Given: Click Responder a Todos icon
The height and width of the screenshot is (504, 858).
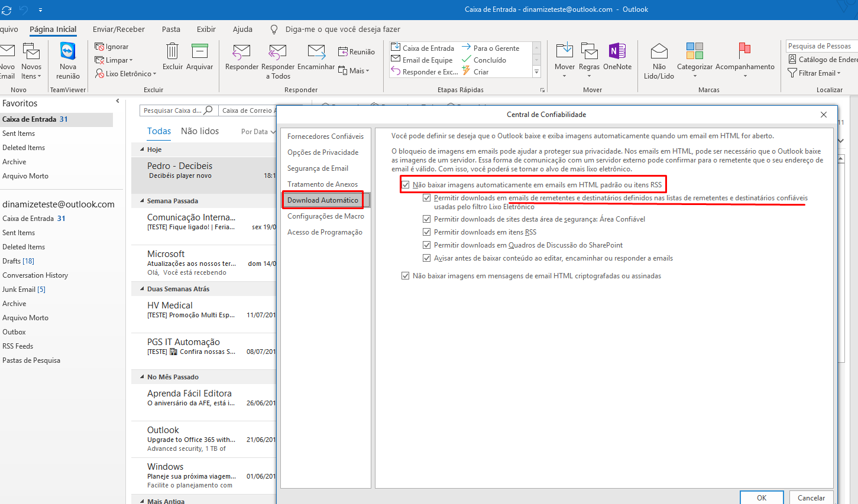Looking at the screenshot, I should pyautogui.click(x=277, y=52).
